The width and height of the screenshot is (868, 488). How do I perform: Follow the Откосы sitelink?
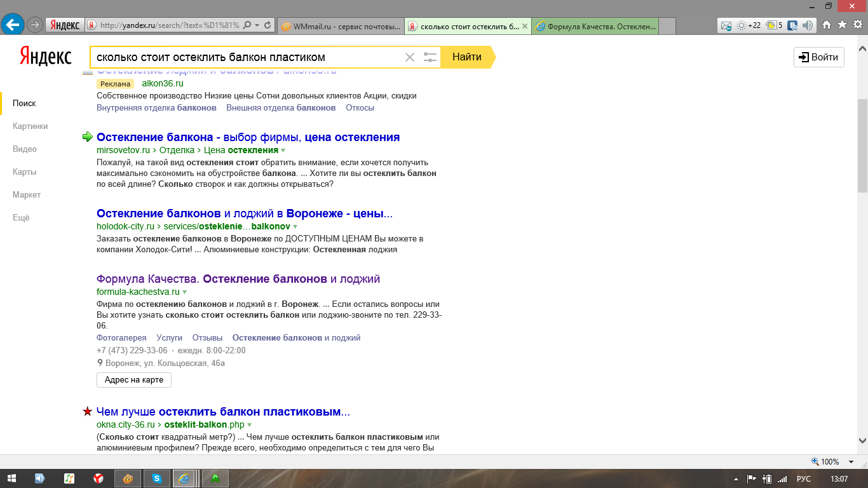point(360,108)
